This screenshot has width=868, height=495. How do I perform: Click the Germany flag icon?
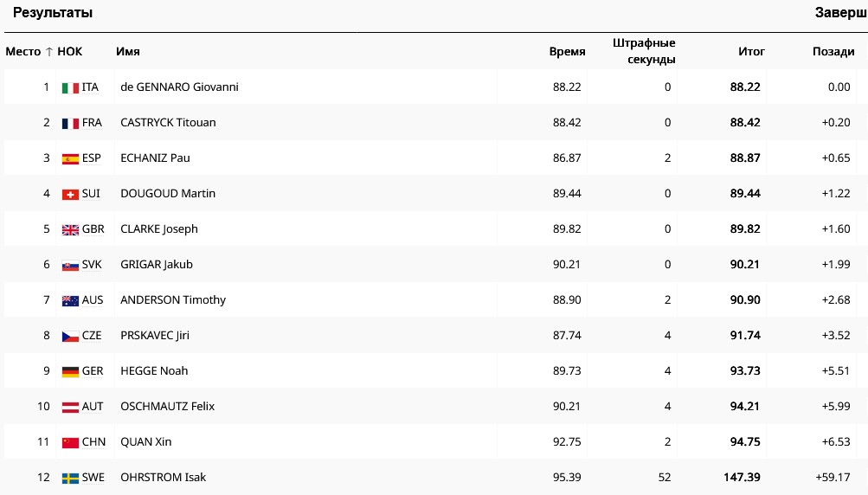[70, 371]
